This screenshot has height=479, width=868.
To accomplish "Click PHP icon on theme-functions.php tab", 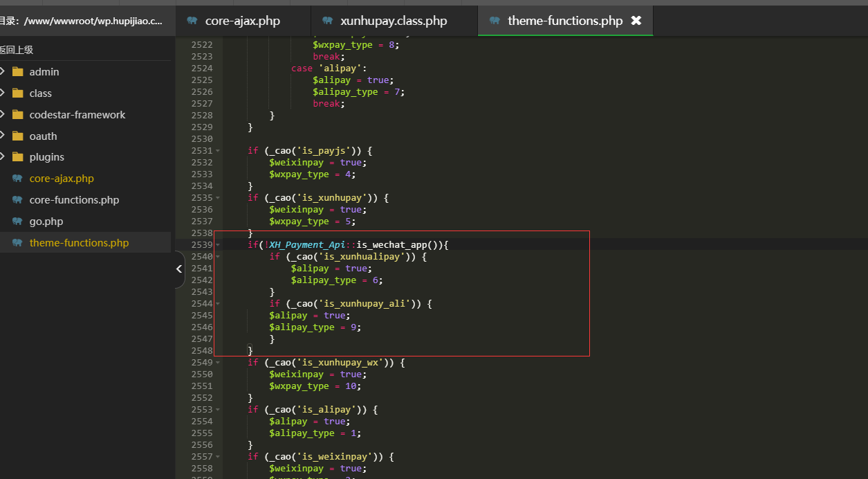I will [495, 21].
